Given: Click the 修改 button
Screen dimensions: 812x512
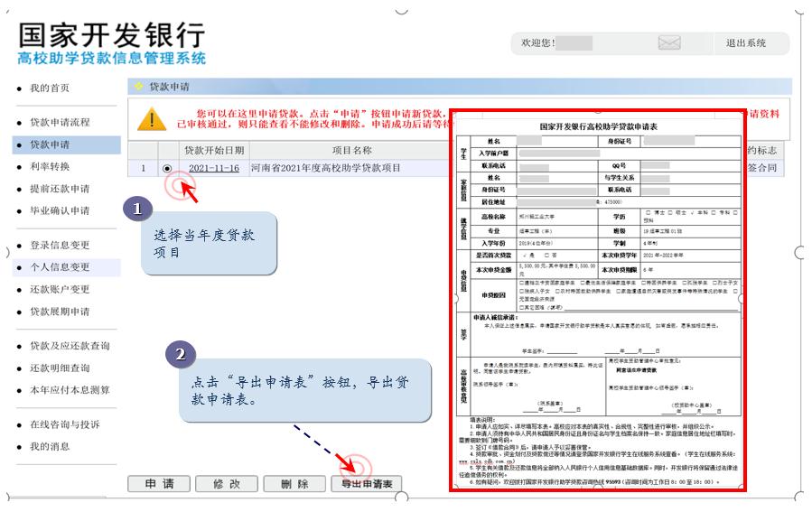Looking at the screenshot, I should tap(227, 484).
